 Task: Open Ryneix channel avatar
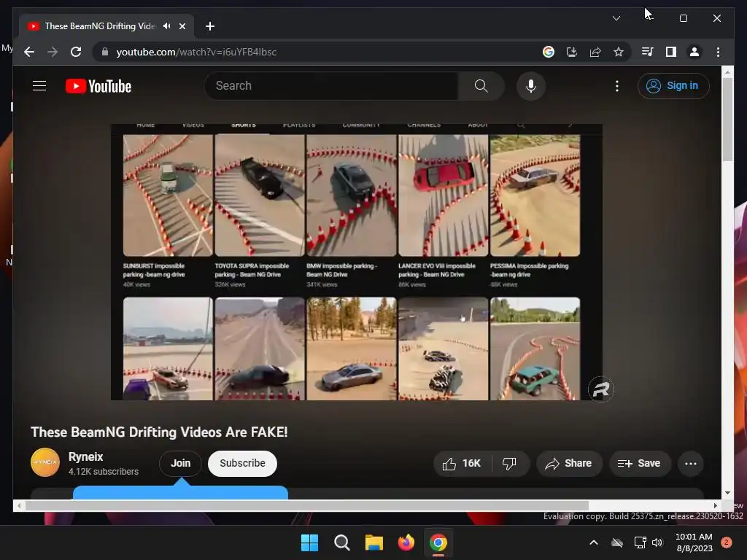[x=45, y=462]
